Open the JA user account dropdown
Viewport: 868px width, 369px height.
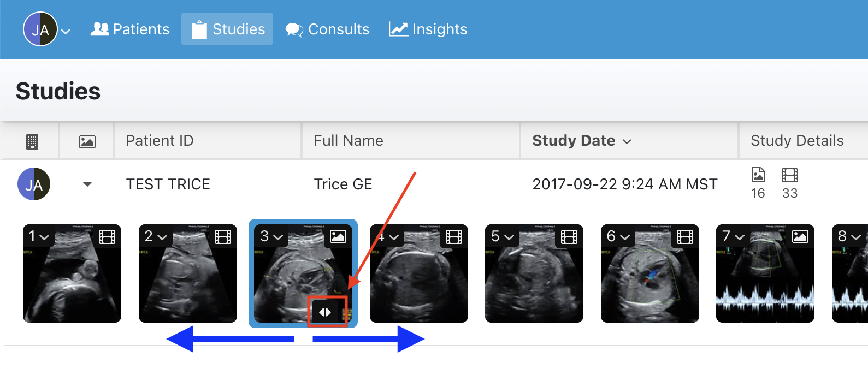pos(47,29)
